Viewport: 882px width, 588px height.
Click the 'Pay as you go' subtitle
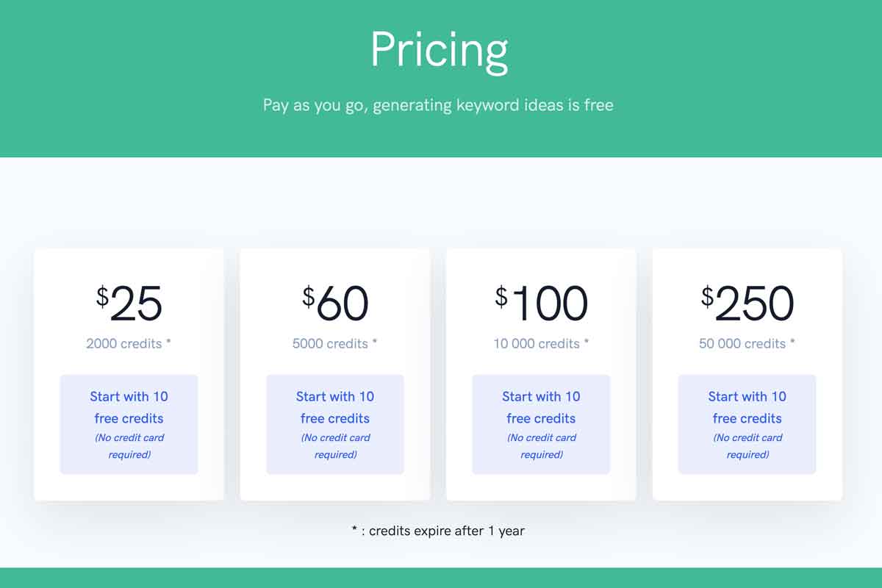pos(438,105)
